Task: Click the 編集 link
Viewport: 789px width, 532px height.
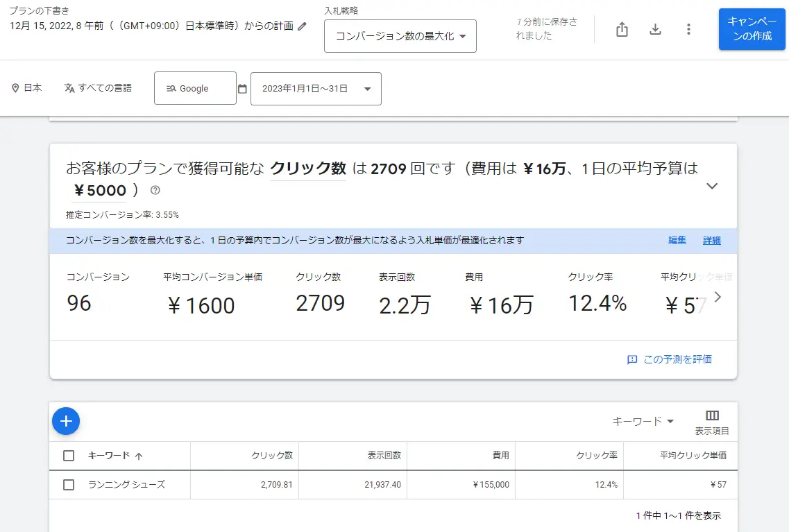Action: [x=677, y=241]
